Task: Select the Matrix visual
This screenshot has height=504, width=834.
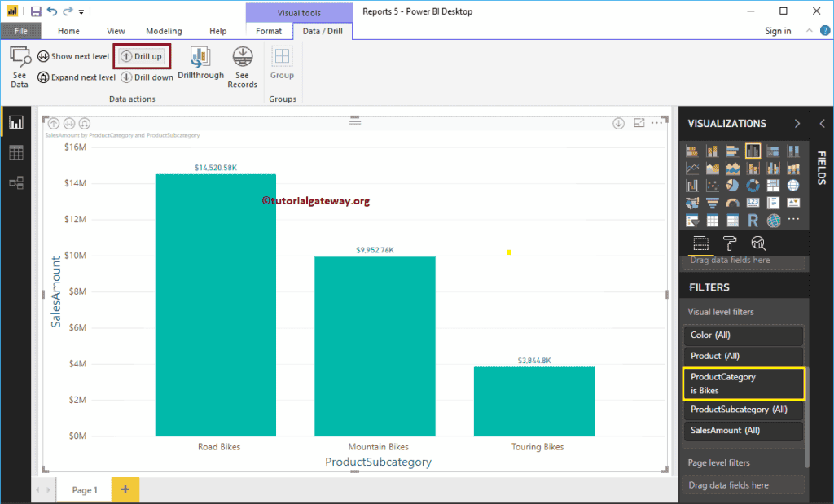Action: 732,220
